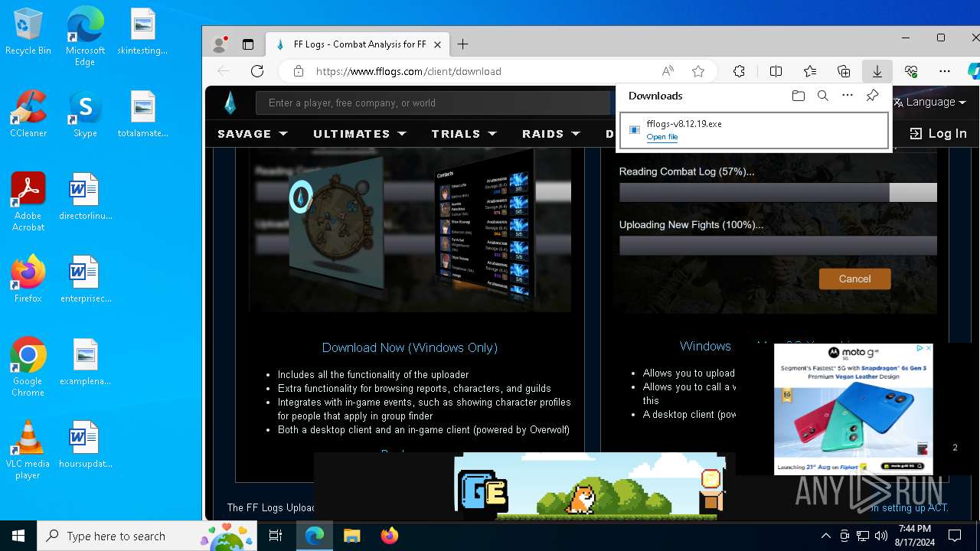Open the browser Extensions icon
The width and height of the screenshot is (980, 551).
(x=739, y=71)
